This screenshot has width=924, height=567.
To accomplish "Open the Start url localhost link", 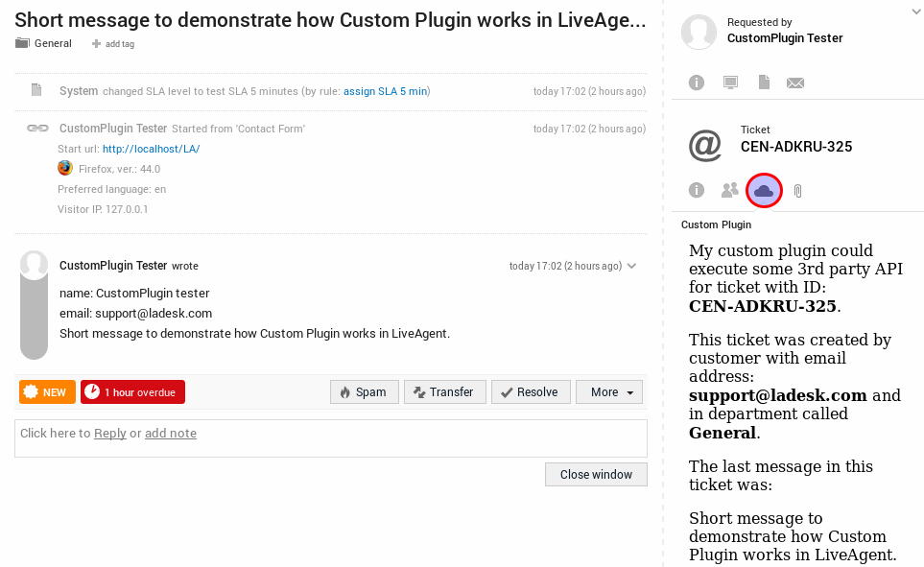I will [x=154, y=149].
